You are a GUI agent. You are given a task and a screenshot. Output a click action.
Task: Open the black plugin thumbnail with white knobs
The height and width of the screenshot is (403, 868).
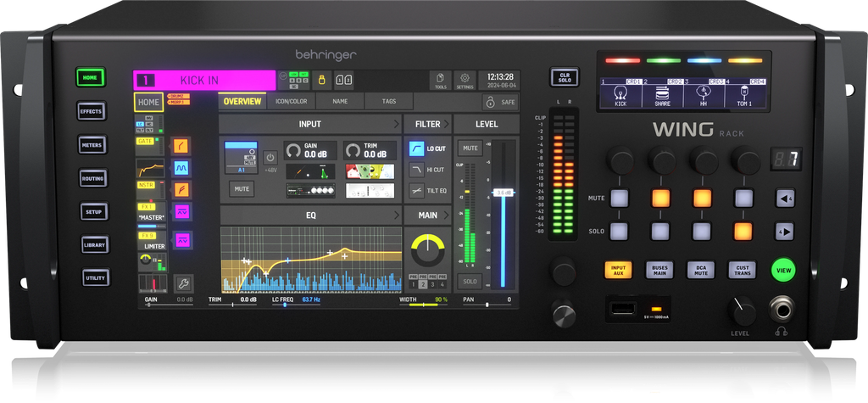310,190
